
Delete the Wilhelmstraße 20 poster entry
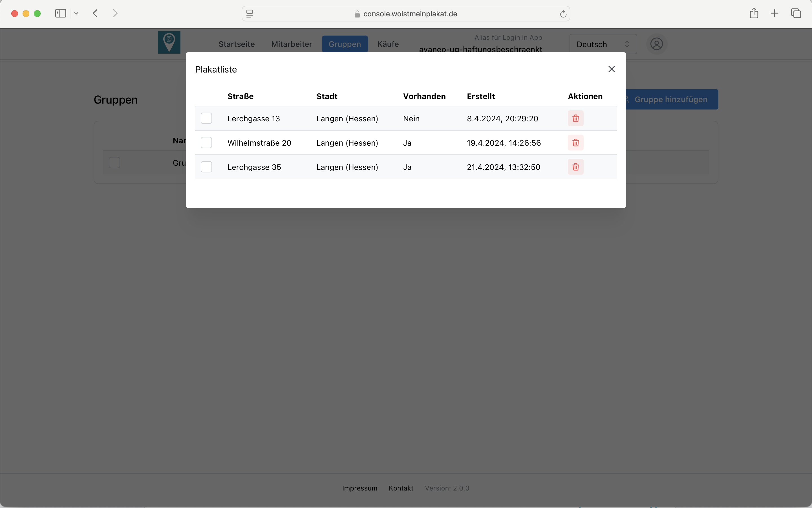575,143
